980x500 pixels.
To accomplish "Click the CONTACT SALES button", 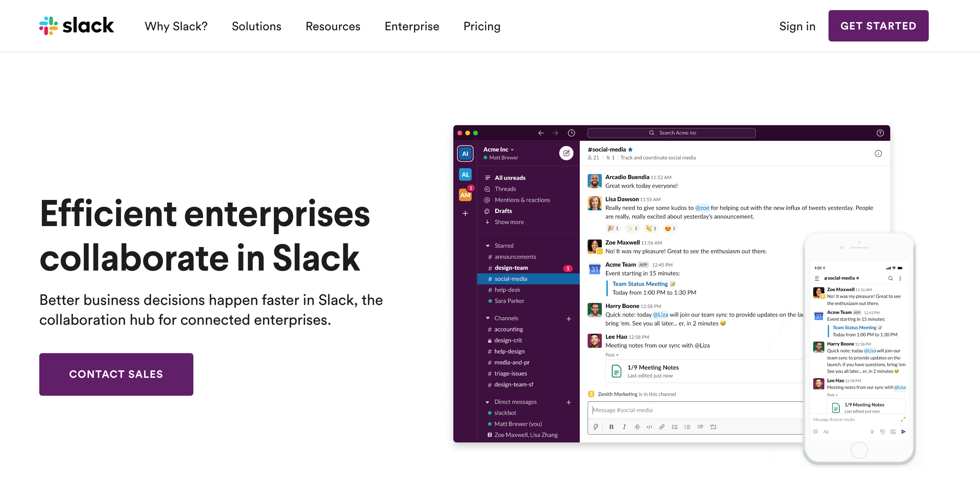I will [x=116, y=374].
